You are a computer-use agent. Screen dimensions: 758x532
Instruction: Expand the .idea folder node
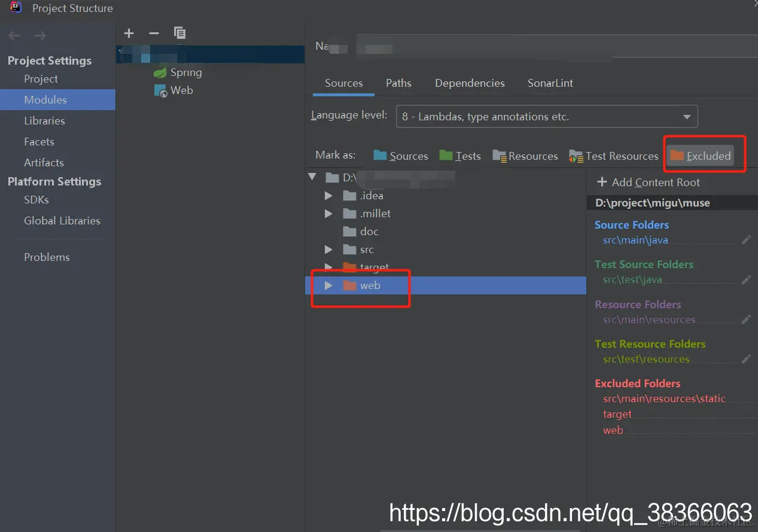click(328, 196)
